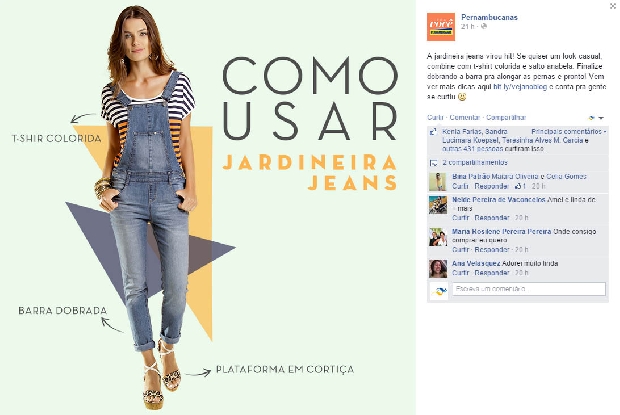Open the bit.ly/vejanoblog link
Screen dimensions: 620x415
[x=520, y=87]
